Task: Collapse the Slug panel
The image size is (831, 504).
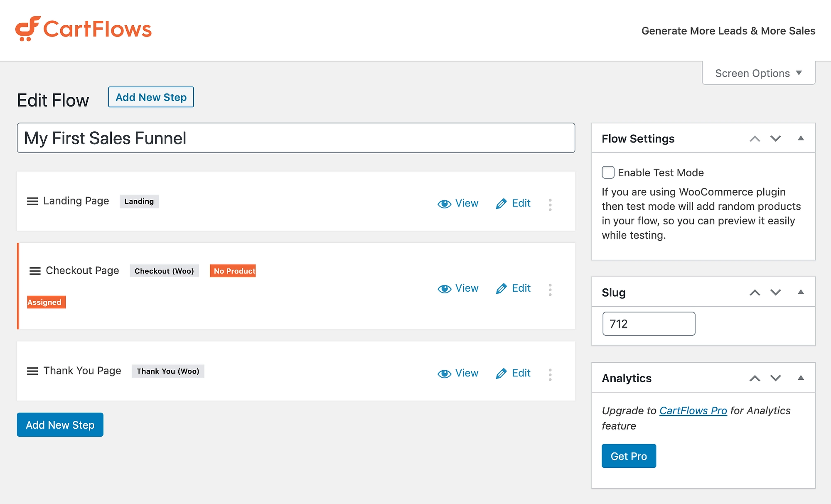Action: [801, 292]
